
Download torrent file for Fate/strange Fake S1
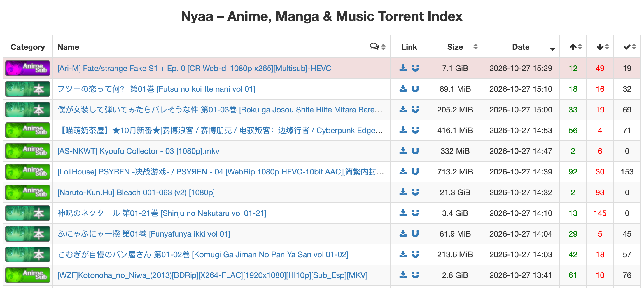[x=403, y=68]
